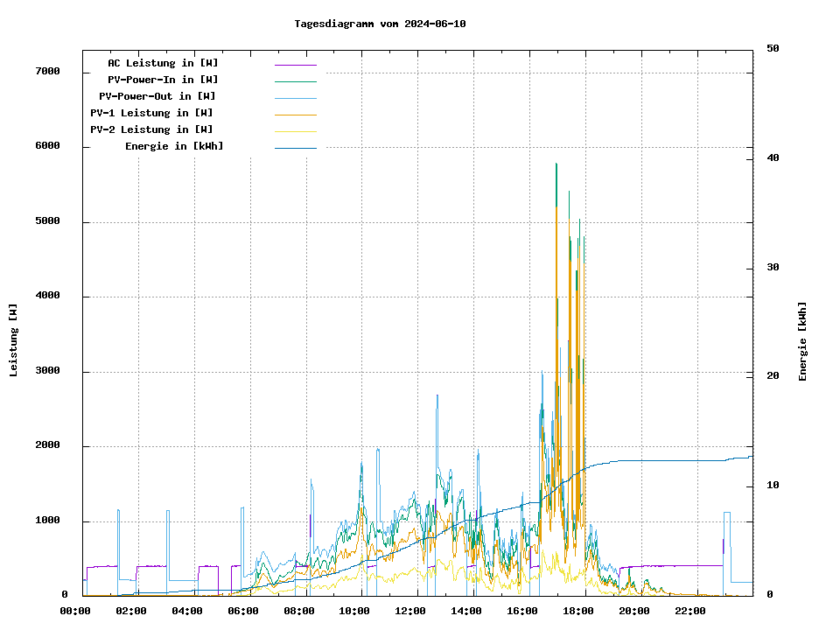The image size is (840, 630).
Task: Click the 22:00 time axis tick label
Action: tap(690, 611)
